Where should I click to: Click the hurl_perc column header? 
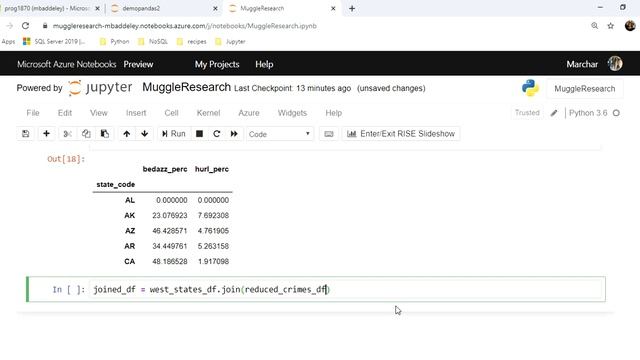click(x=212, y=169)
